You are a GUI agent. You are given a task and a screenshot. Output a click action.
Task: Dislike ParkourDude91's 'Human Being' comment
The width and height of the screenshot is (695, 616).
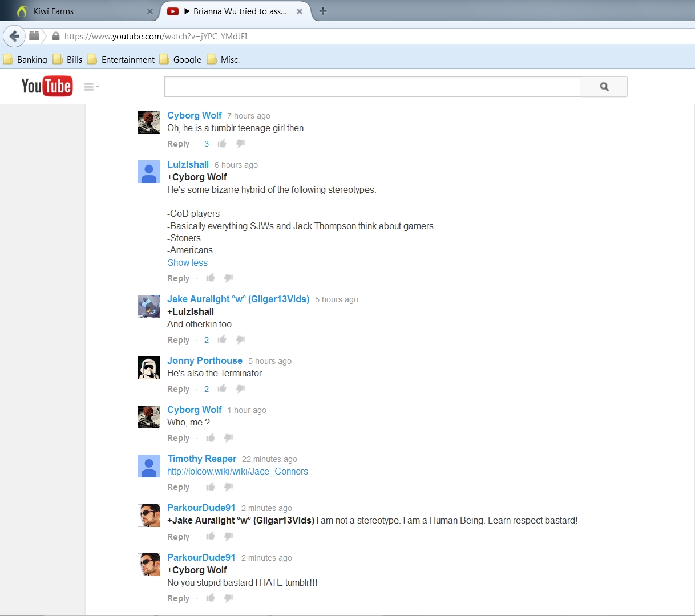click(228, 537)
